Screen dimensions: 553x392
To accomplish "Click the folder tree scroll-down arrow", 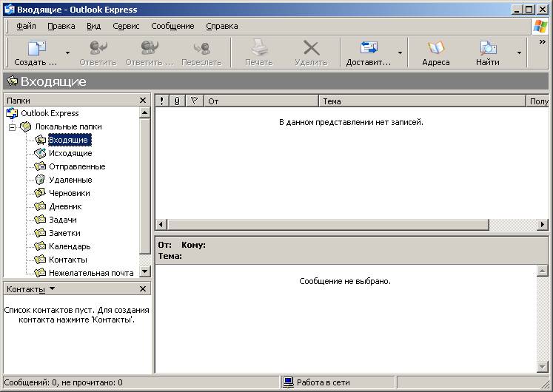I will (144, 271).
